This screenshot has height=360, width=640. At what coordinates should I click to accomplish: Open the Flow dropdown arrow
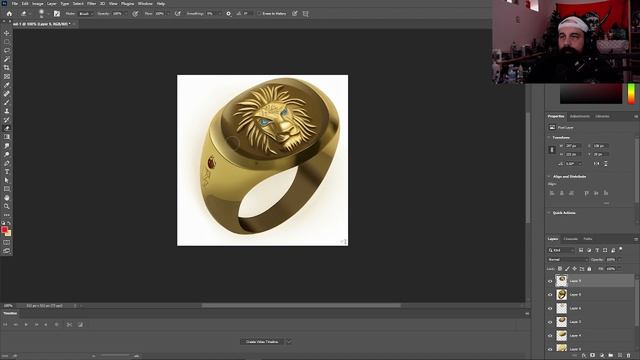coord(168,13)
